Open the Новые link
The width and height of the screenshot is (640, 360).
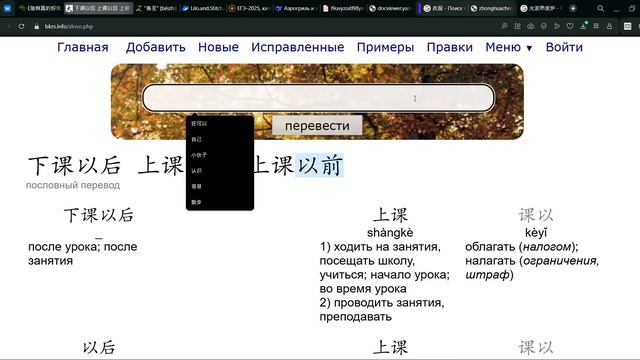[218, 47]
